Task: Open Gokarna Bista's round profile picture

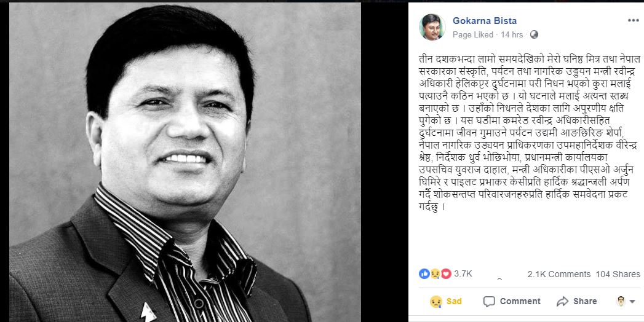Action: pos(432,27)
